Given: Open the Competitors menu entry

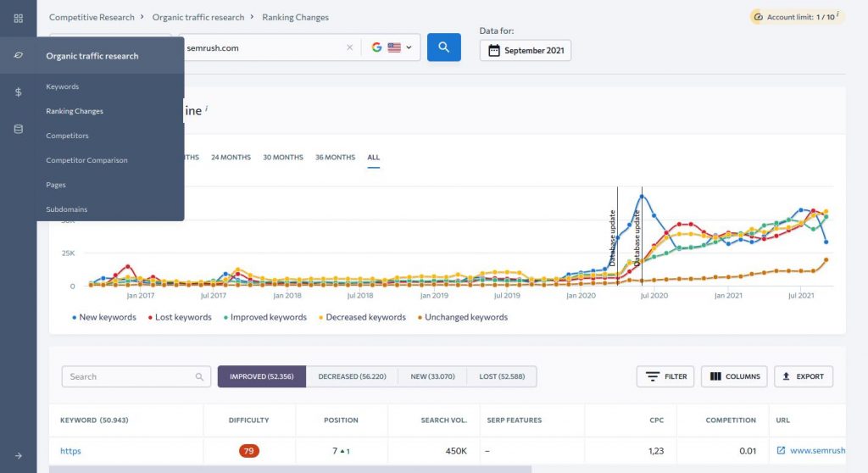Looking at the screenshot, I should (67, 135).
